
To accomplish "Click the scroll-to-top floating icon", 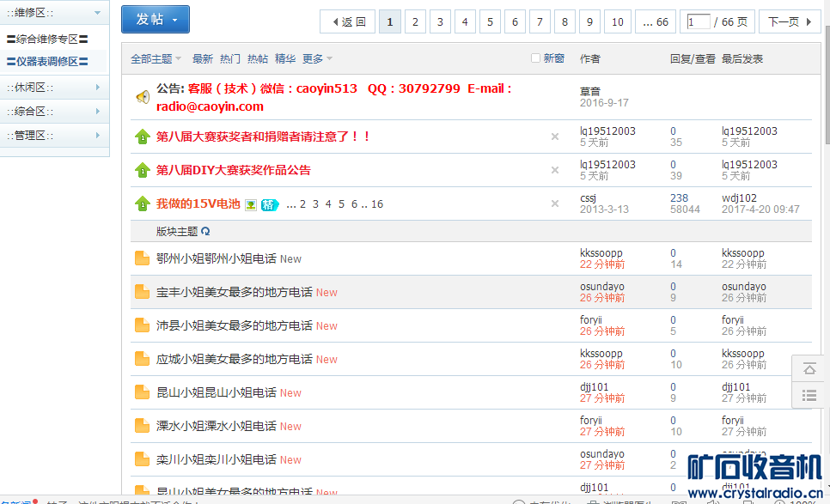I will (809, 368).
